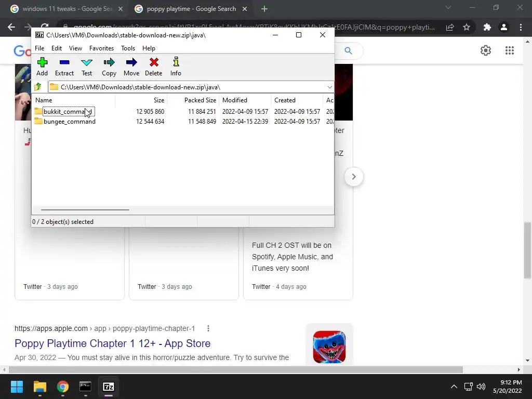Click the 7-Zip window title bar icon
The width and height of the screenshot is (532, 399).
39,35
